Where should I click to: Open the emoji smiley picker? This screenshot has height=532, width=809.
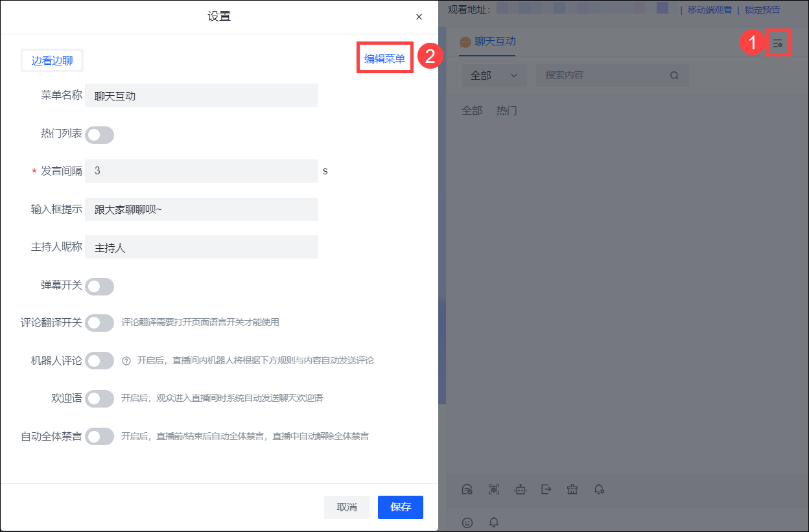467,522
